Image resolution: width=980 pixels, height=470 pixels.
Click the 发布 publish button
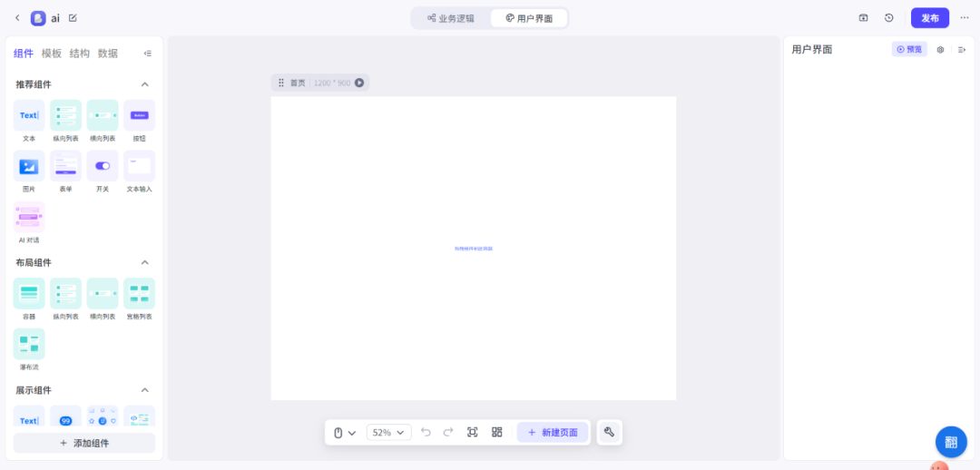coord(930,18)
